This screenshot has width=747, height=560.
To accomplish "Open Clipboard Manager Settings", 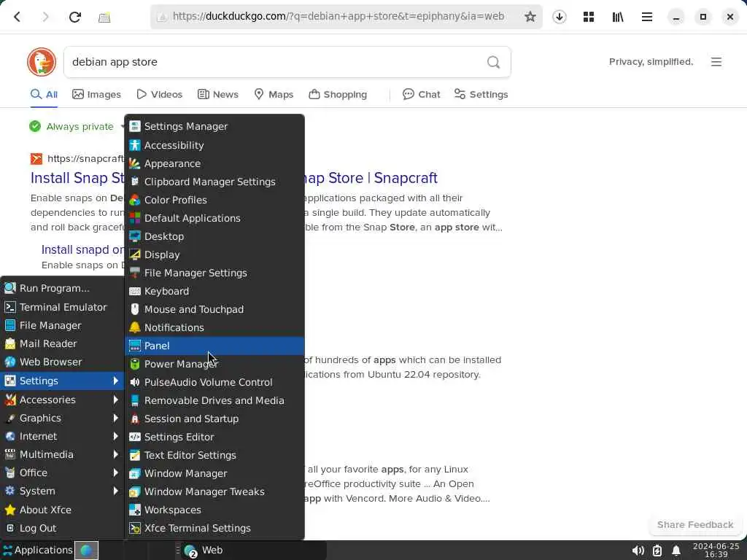I will (214, 182).
